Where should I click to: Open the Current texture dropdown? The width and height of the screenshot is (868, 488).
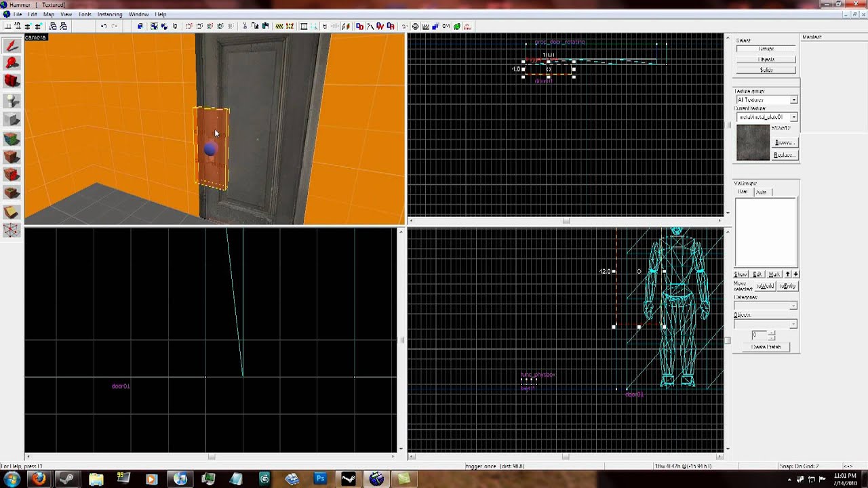pos(766,117)
